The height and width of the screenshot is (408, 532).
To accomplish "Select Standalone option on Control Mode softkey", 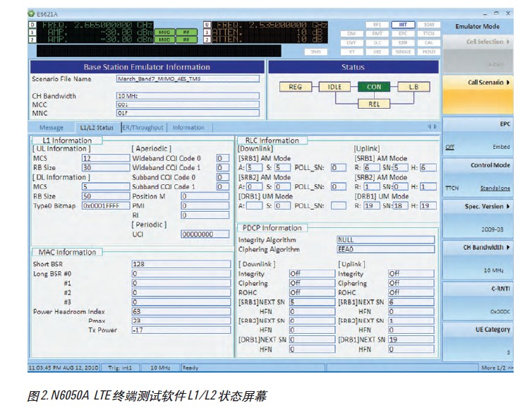I will pos(495,188).
